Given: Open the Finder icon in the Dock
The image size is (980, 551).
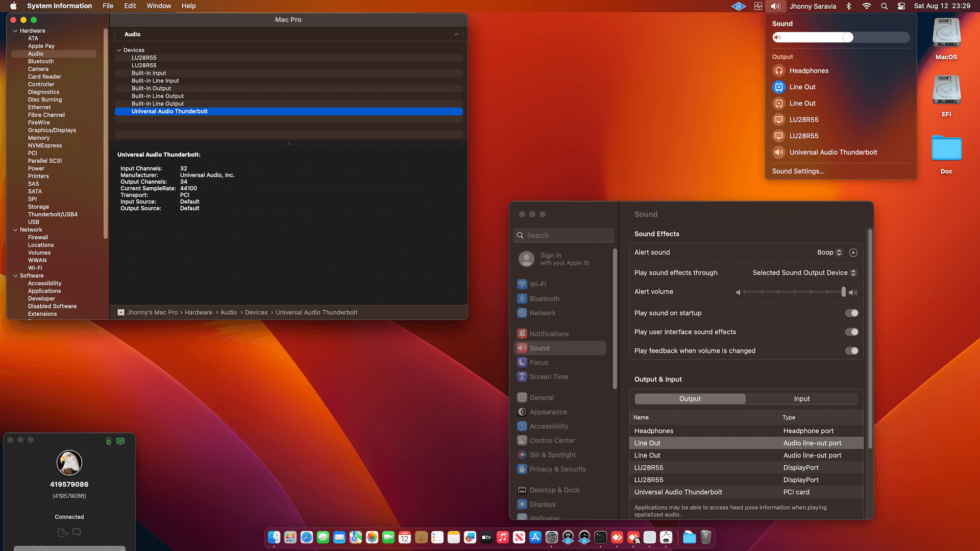Looking at the screenshot, I should point(274,537).
